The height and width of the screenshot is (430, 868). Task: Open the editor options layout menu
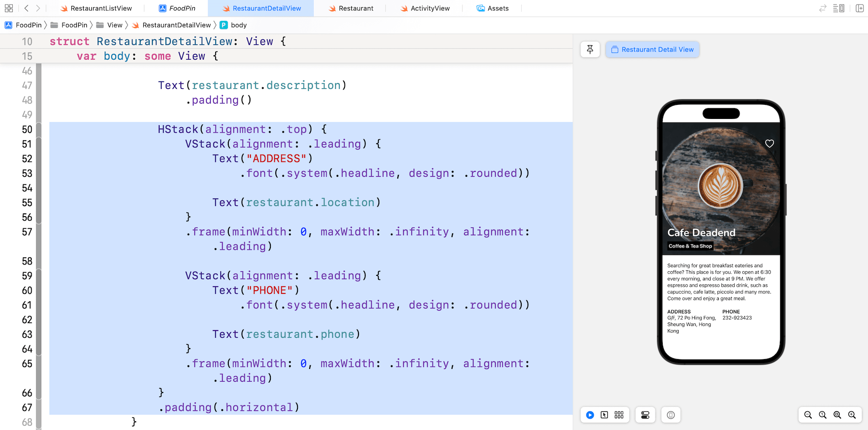click(839, 8)
